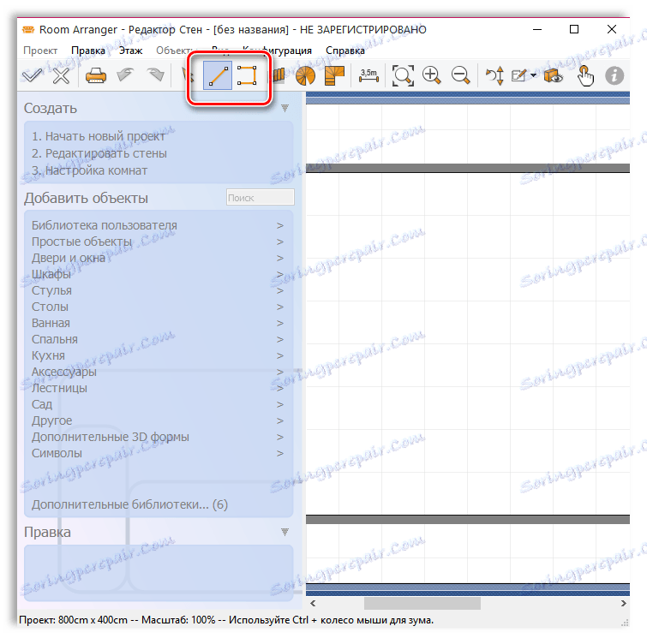Print the project using the printer icon
647x644 pixels.
(96, 75)
